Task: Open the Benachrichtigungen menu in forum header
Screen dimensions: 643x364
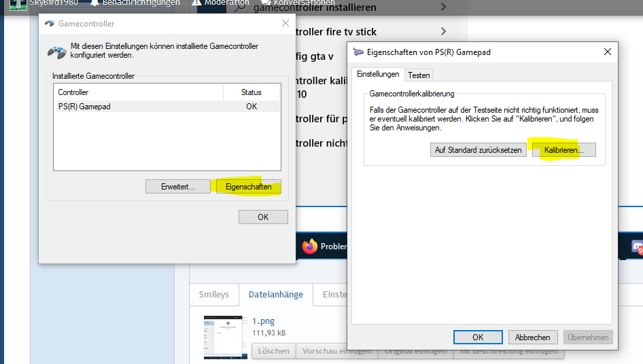Action: (x=135, y=3)
